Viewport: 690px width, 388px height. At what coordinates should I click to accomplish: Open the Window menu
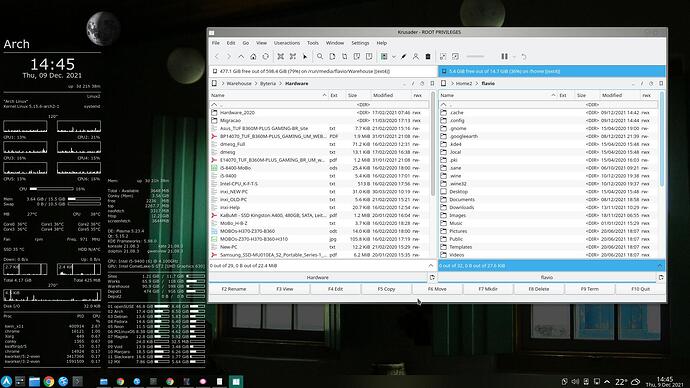click(334, 43)
